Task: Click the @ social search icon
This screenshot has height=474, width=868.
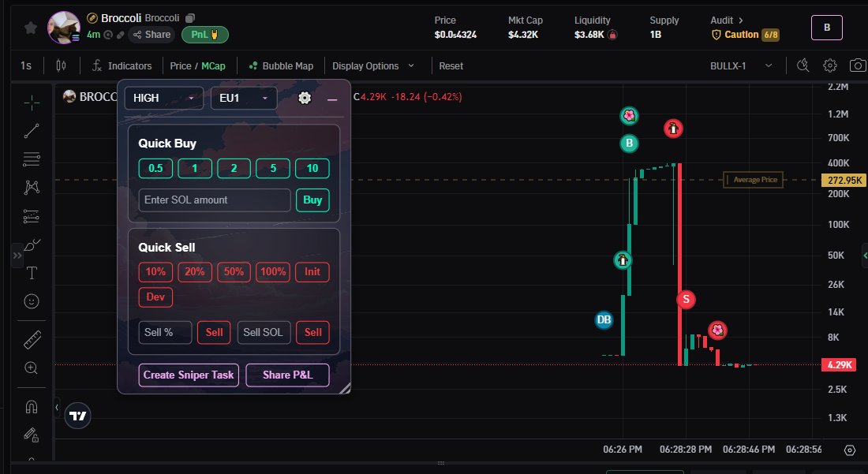Action: 109,35
